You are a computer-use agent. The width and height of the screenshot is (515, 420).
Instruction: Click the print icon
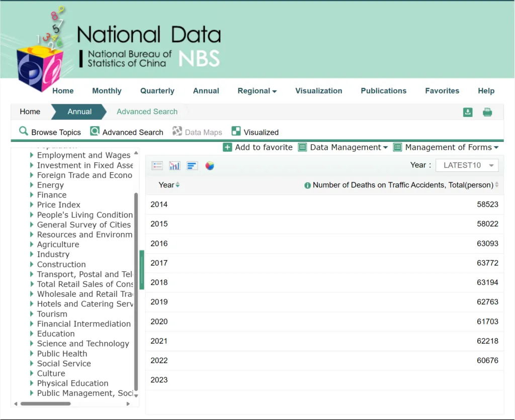pos(487,112)
